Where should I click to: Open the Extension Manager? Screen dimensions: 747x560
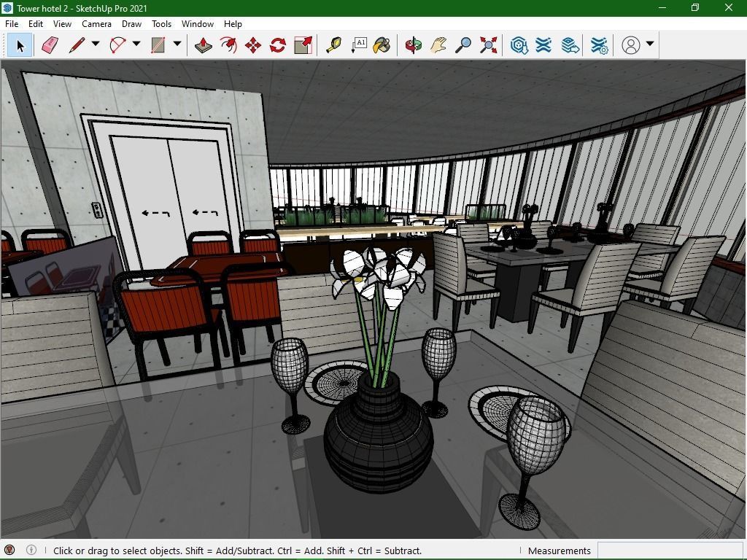[x=599, y=45]
